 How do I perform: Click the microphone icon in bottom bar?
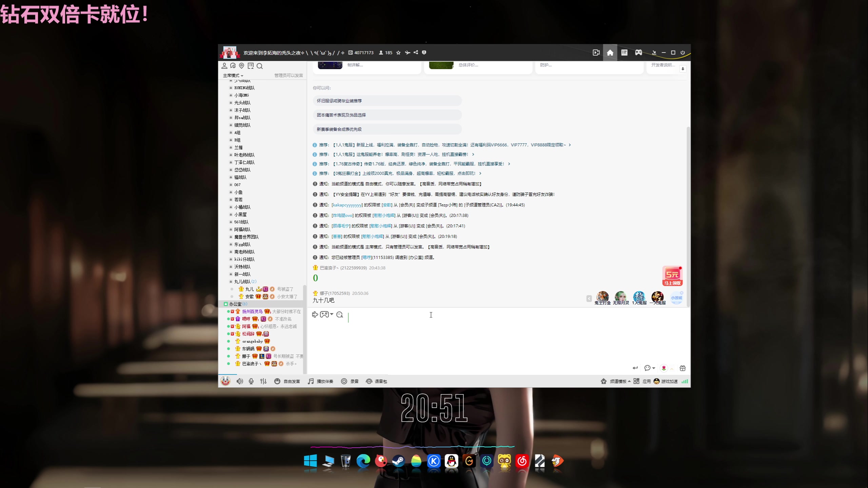[x=251, y=381]
